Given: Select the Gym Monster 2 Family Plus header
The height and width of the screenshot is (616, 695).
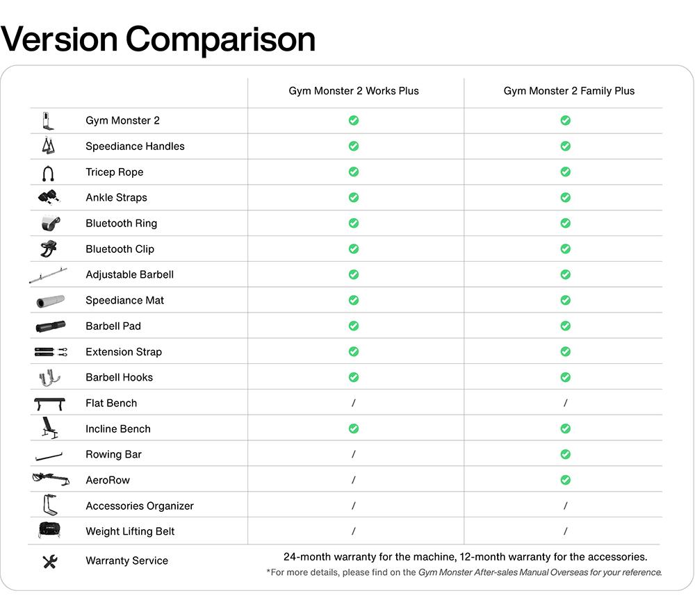Looking at the screenshot, I should coord(569,91).
